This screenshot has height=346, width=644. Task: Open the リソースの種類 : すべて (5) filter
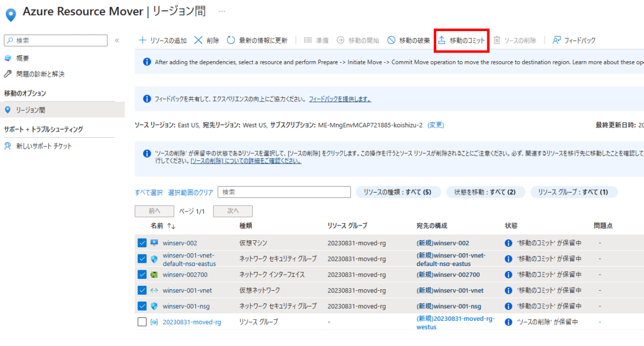(x=398, y=192)
